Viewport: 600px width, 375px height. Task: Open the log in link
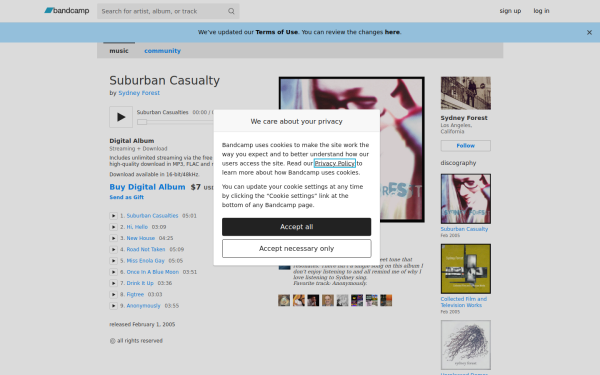(x=541, y=11)
